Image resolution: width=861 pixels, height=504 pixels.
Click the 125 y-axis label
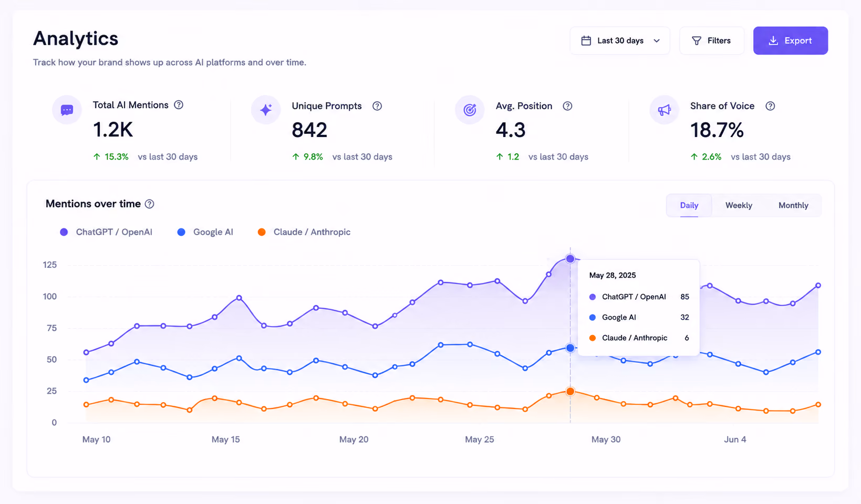(x=50, y=265)
